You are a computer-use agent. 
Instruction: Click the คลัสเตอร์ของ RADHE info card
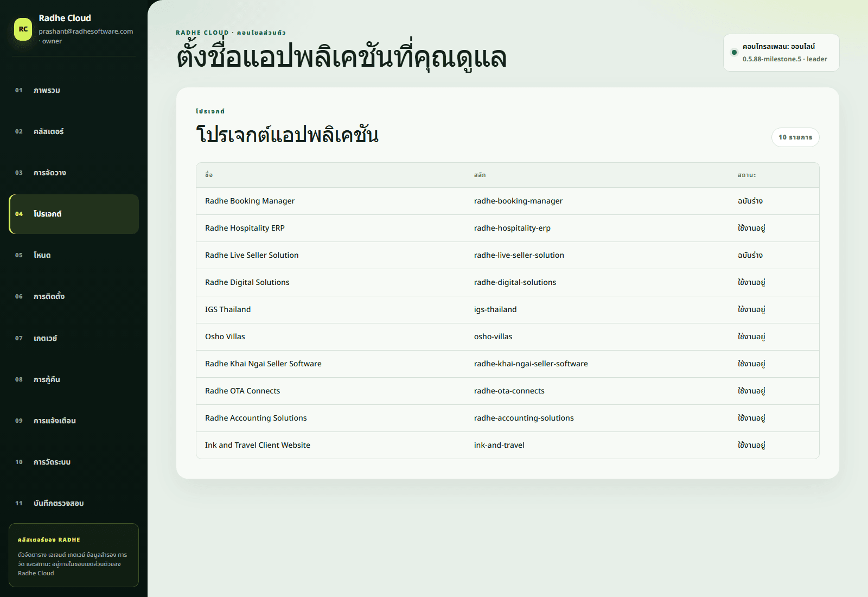74,555
